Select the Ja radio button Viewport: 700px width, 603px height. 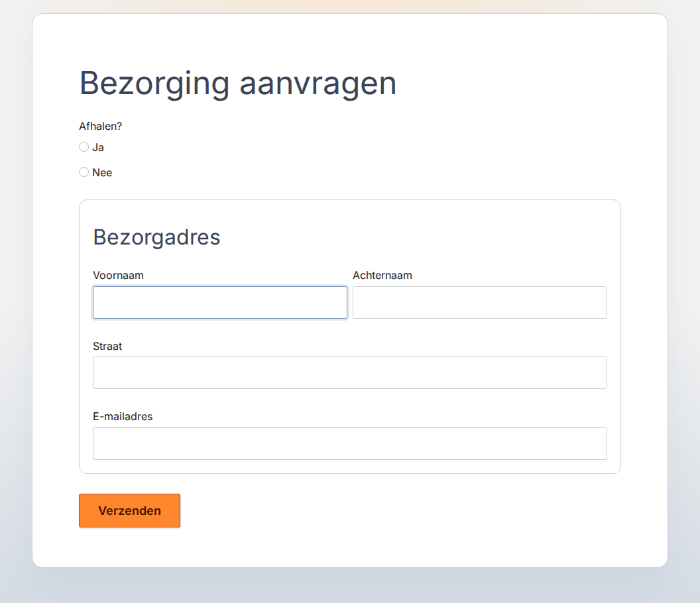(x=84, y=147)
